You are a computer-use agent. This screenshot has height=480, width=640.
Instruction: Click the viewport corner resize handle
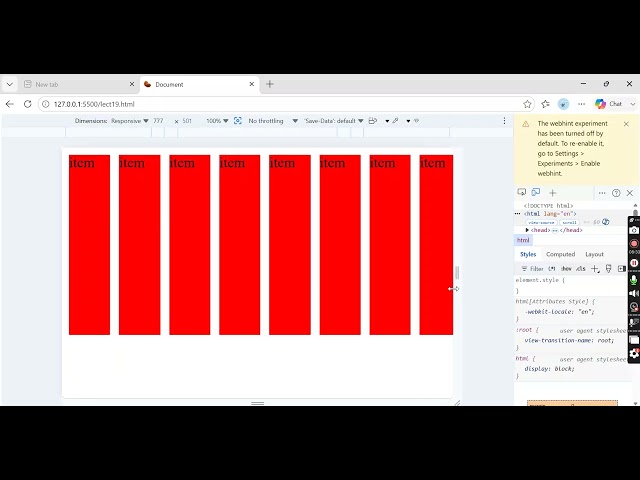pyautogui.click(x=457, y=403)
